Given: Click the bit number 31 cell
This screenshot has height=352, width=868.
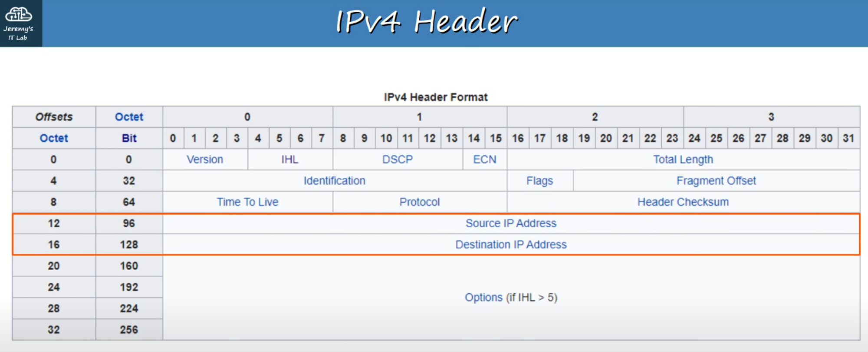Looking at the screenshot, I should tap(848, 138).
